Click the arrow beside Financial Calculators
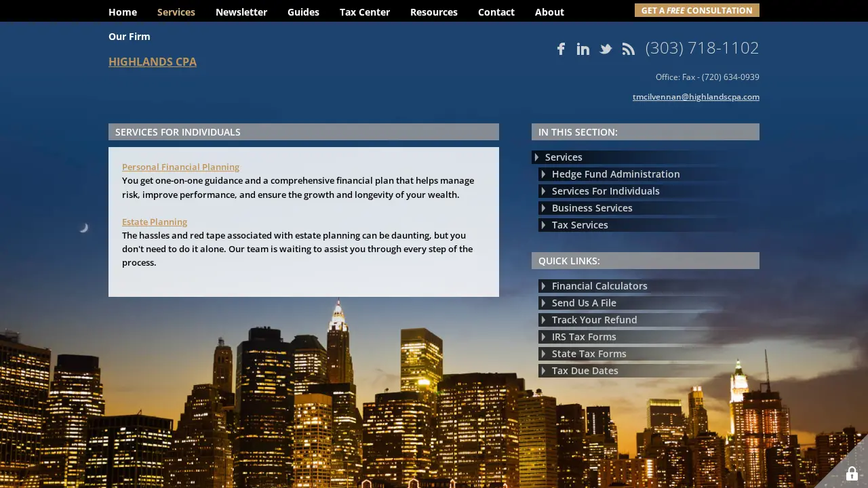This screenshot has width=868, height=488. tap(543, 286)
